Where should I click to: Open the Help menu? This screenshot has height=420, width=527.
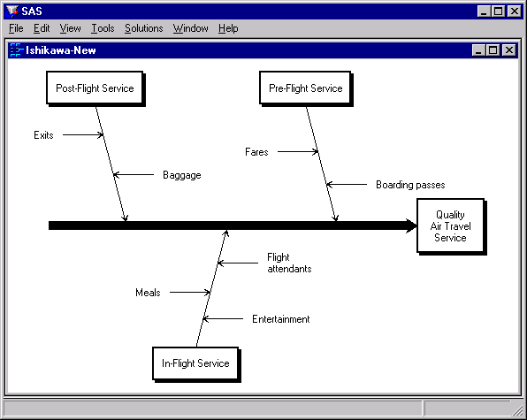click(x=228, y=28)
